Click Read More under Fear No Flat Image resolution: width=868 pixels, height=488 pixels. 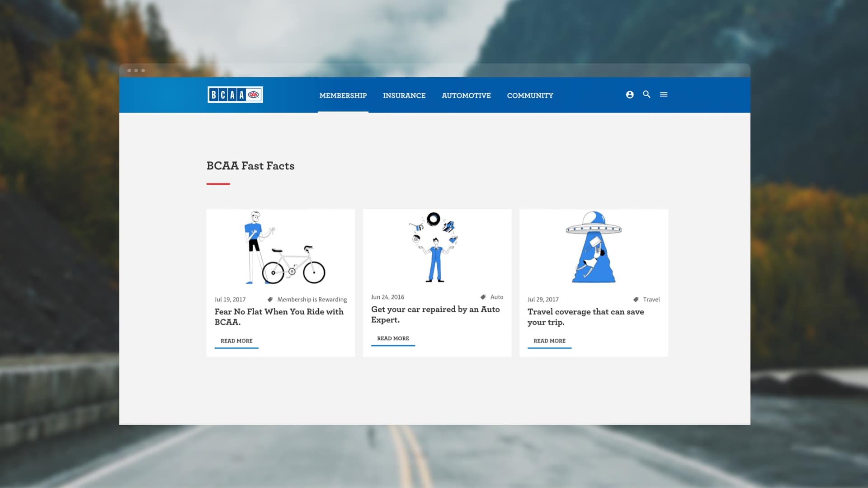[x=236, y=341]
